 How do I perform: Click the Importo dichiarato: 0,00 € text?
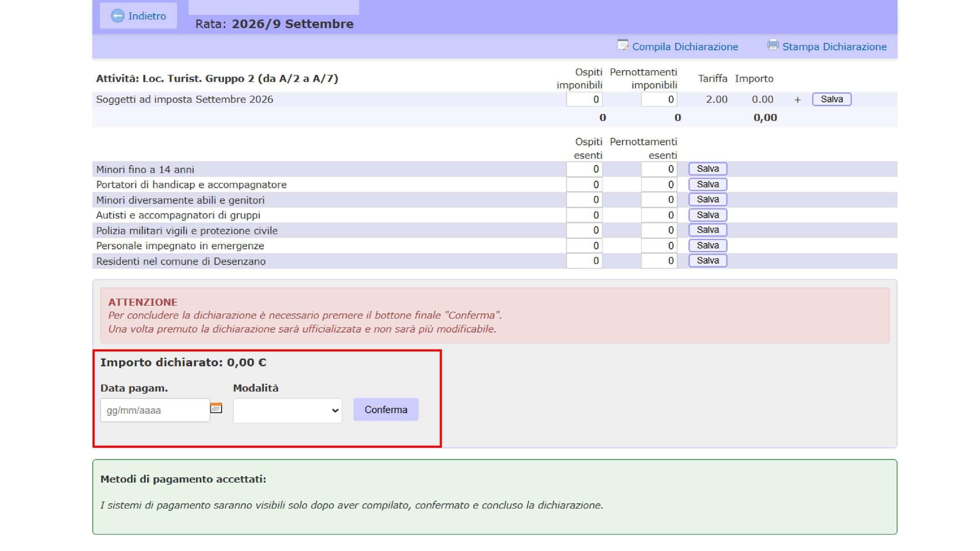coord(183,362)
